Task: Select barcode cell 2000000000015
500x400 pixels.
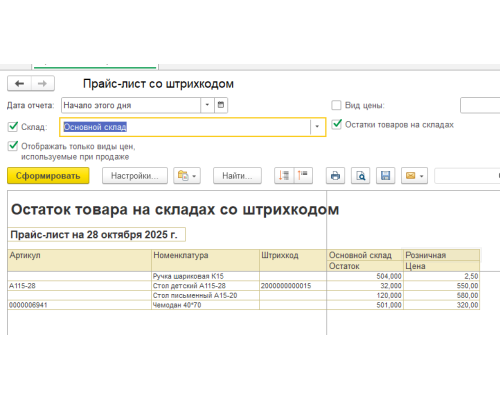Action: [293, 286]
